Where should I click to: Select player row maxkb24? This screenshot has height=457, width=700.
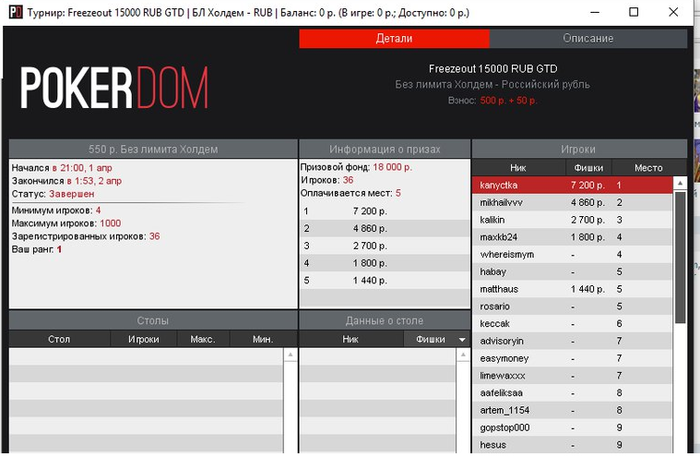pos(572,237)
